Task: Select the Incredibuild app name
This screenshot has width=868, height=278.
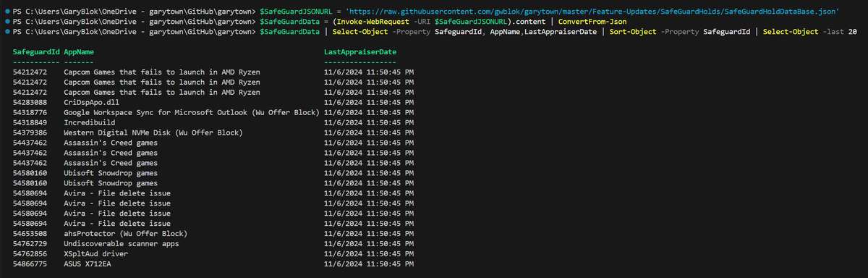Action: click(x=90, y=123)
